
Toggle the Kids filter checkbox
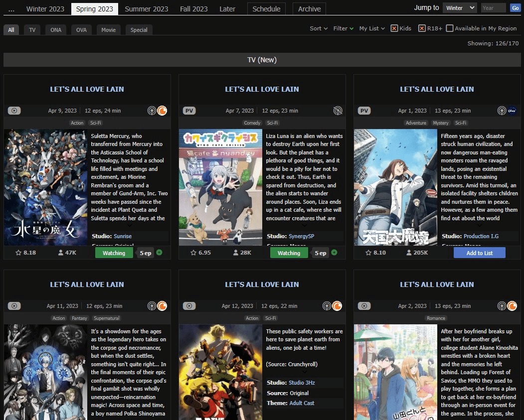[x=394, y=28]
